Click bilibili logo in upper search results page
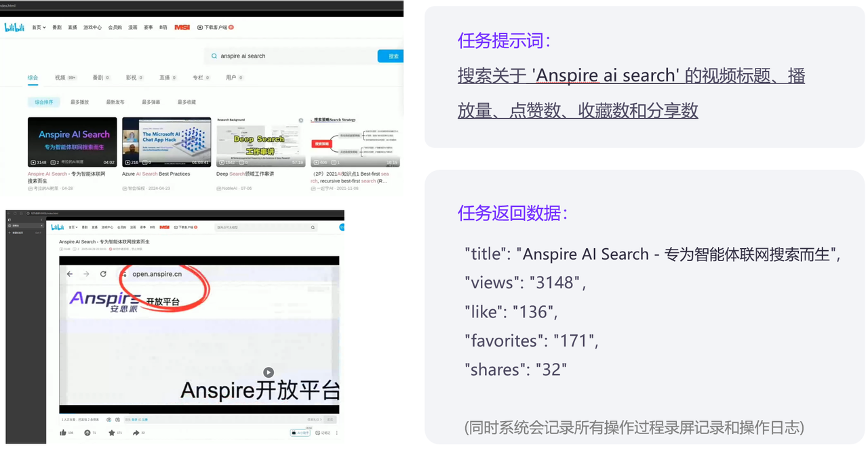The width and height of the screenshot is (868, 449). point(14,27)
